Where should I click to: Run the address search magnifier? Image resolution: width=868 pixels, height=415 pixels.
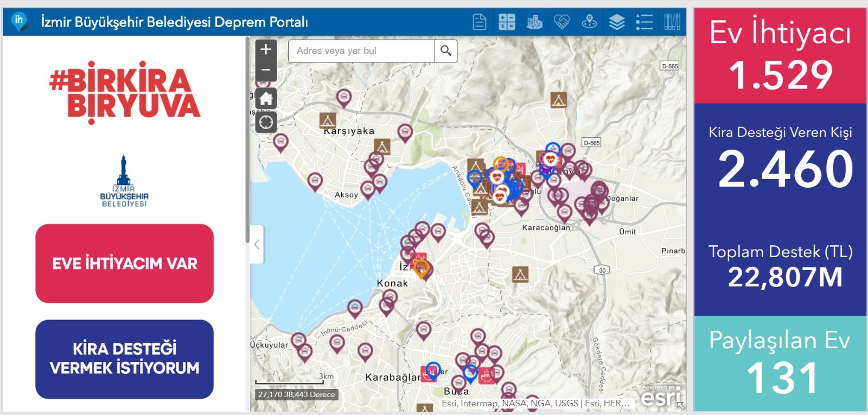click(446, 51)
